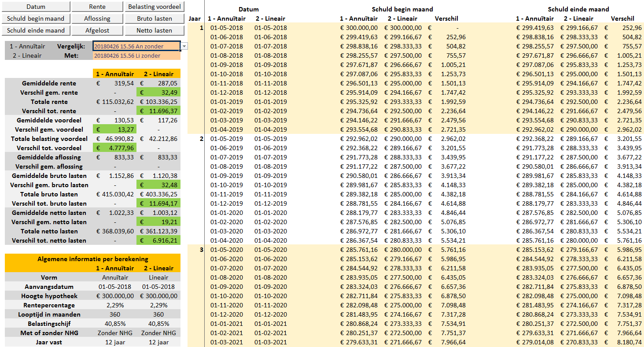
Task: Click the Jaar cell numbered 2
Action: 202,139
